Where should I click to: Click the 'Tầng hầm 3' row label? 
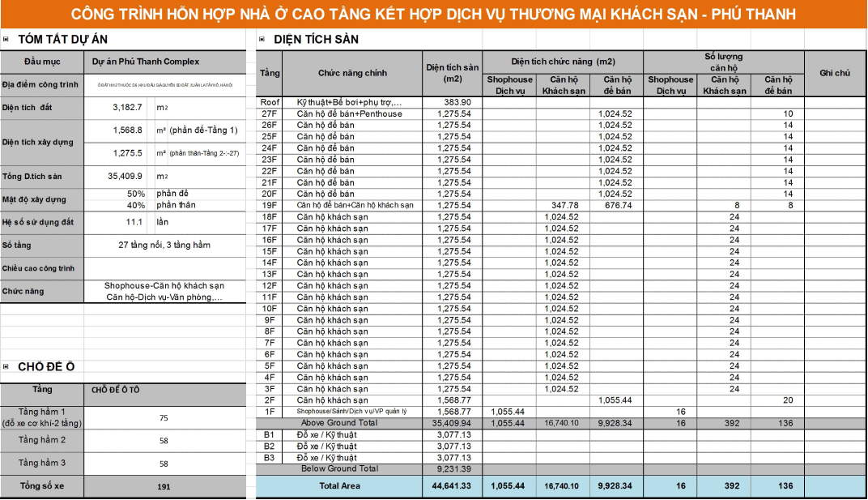[42, 464]
